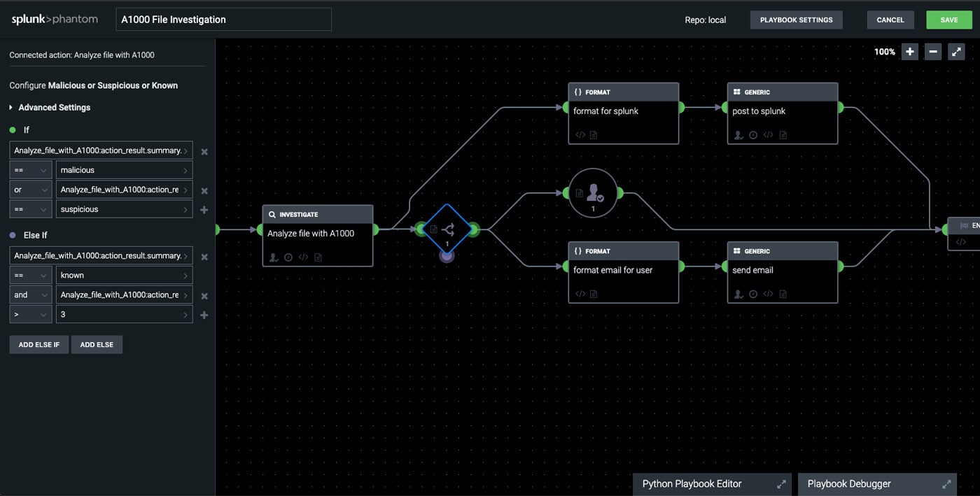Image resolution: width=980 pixels, height=496 pixels.
Task: Open code icon on format email for user block
Action: coord(580,294)
